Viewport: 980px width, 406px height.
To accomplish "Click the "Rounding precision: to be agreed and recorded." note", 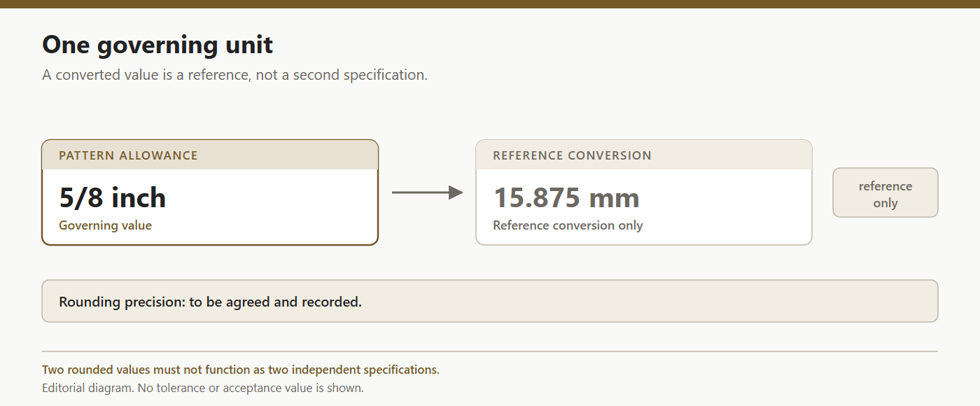I will point(490,301).
